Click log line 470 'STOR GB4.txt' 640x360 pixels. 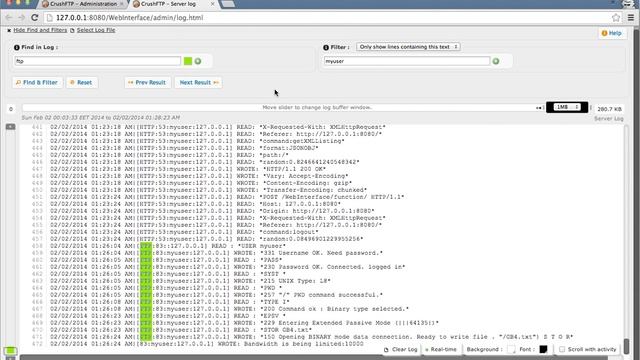click(181, 330)
